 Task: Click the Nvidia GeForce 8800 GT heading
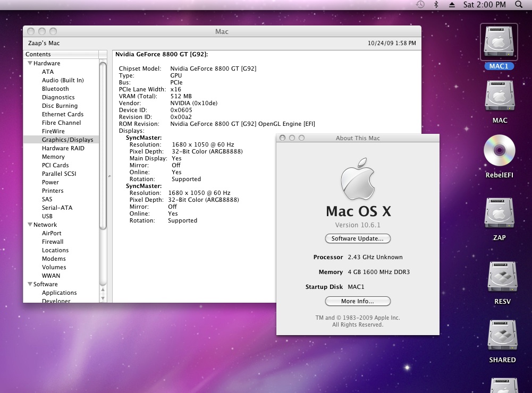pyautogui.click(x=162, y=54)
